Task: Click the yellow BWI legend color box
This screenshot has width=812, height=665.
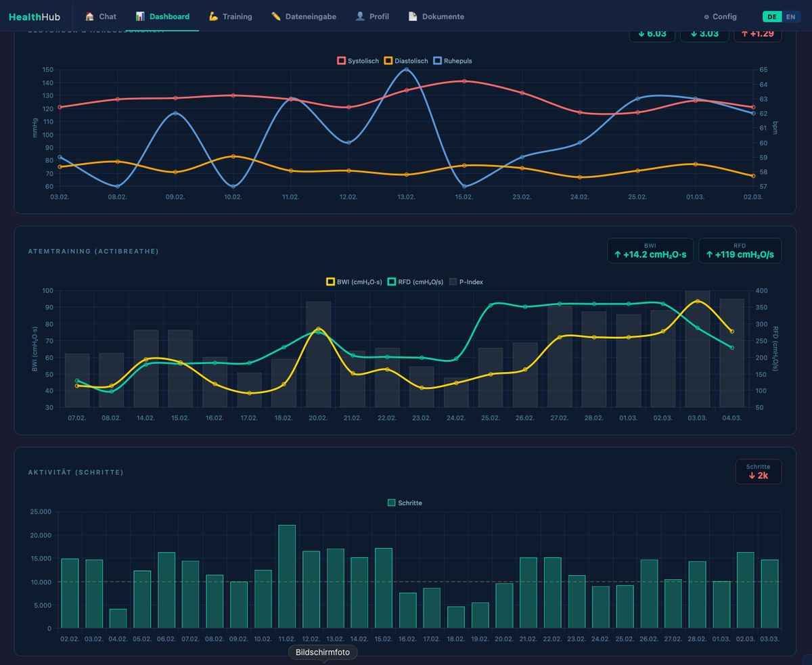Action: click(331, 282)
